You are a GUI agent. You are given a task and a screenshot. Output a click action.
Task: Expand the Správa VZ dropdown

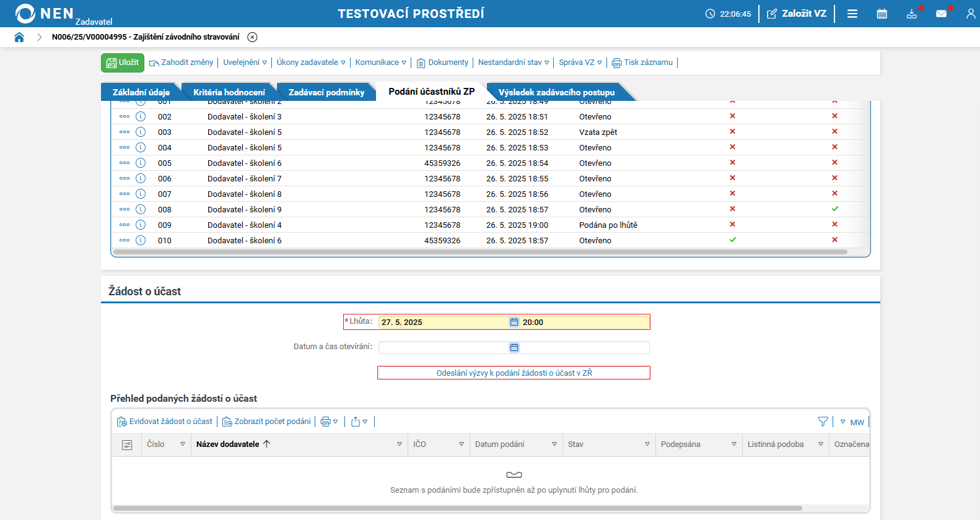click(x=580, y=63)
